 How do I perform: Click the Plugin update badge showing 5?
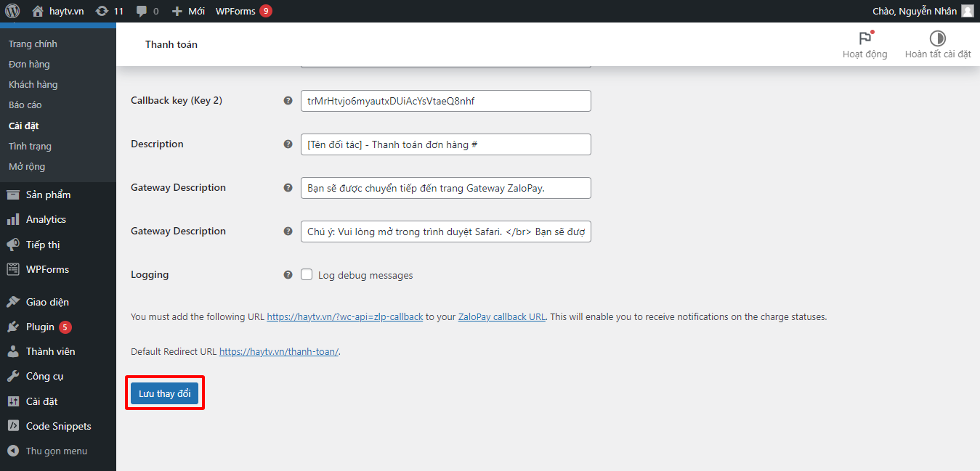65,327
